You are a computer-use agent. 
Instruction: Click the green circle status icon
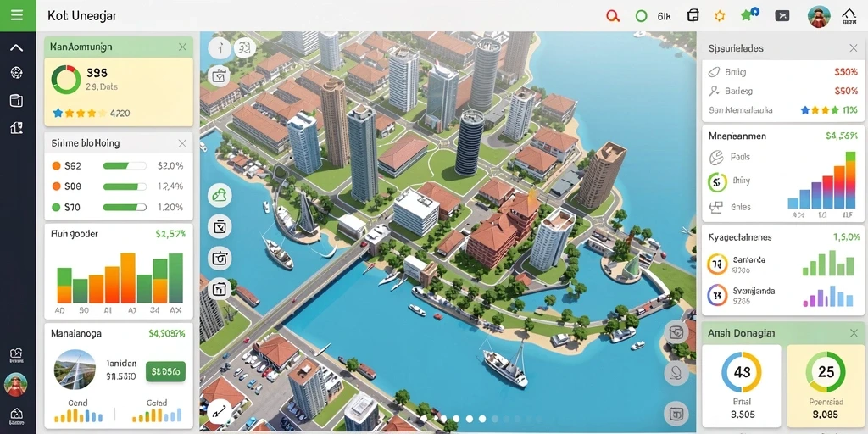641,16
